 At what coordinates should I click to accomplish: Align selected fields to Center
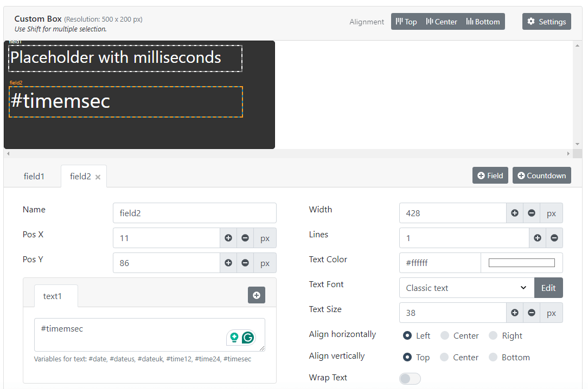(442, 22)
